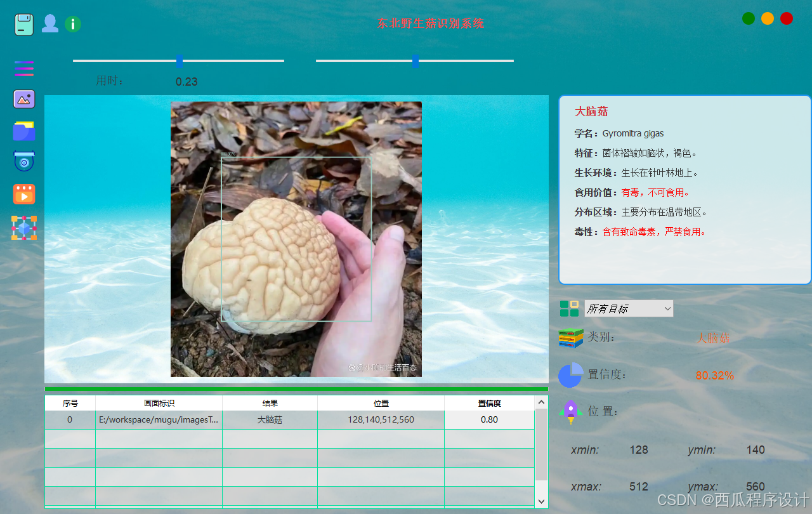
Task: Click the red 大脑菇 info panel title
Action: coord(591,112)
